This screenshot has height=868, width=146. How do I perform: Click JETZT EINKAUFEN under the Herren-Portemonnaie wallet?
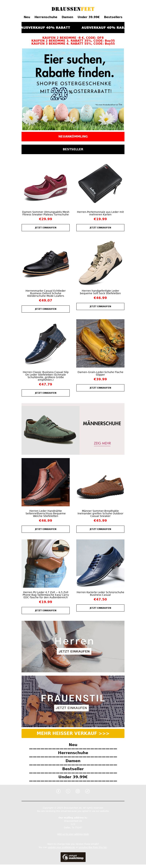[x=100, y=227]
